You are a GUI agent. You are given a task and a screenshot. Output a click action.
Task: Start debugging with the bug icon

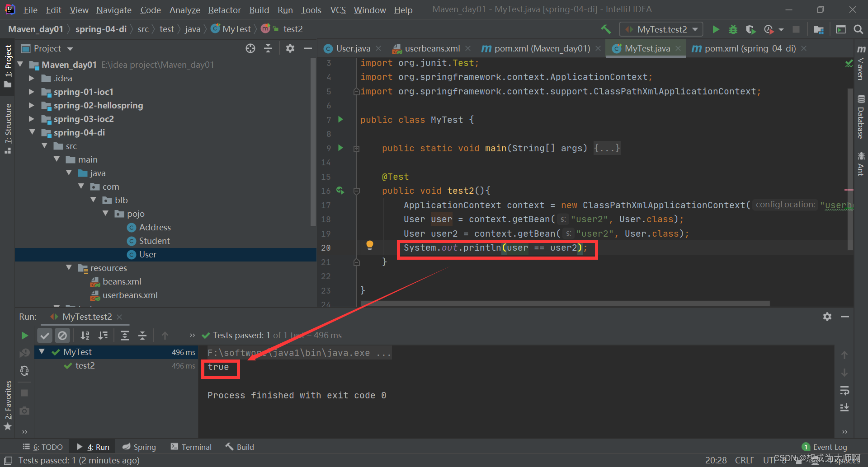click(x=733, y=29)
